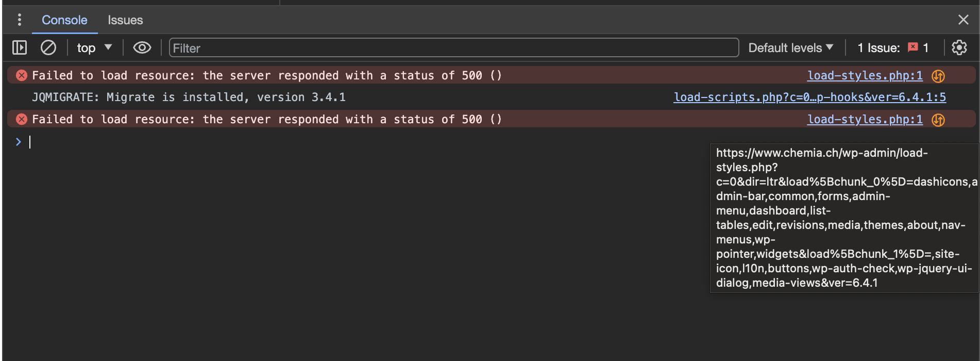Clear console with the circle-slash icon
This screenshot has height=361, width=980.
point(48,48)
